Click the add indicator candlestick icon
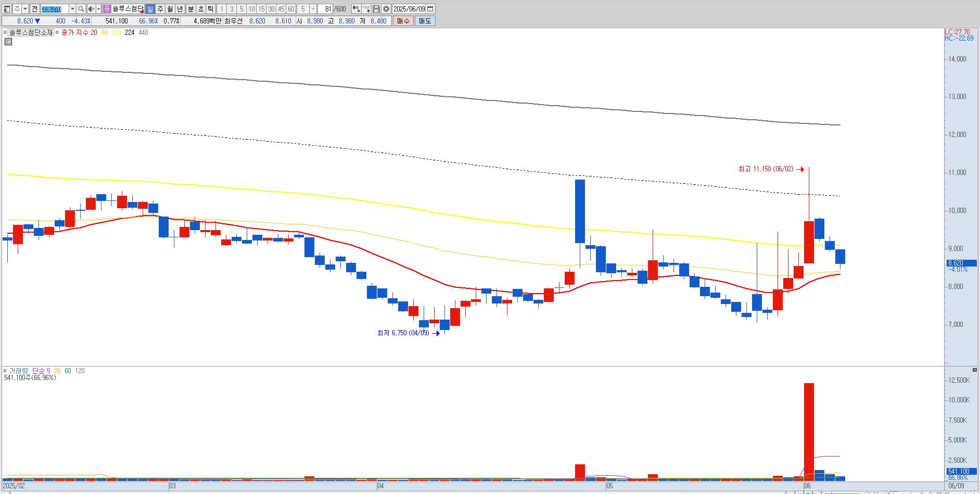This screenshot has height=494, width=980. (356, 9)
